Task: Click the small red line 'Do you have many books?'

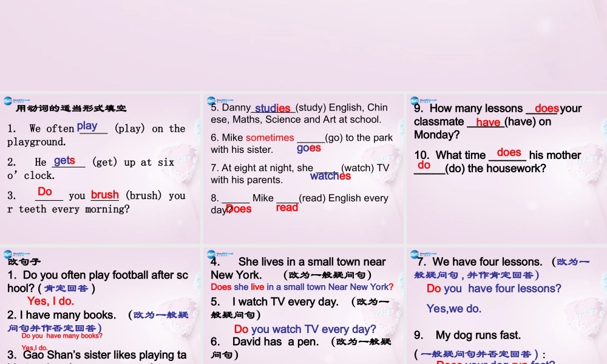Action: 62,335
